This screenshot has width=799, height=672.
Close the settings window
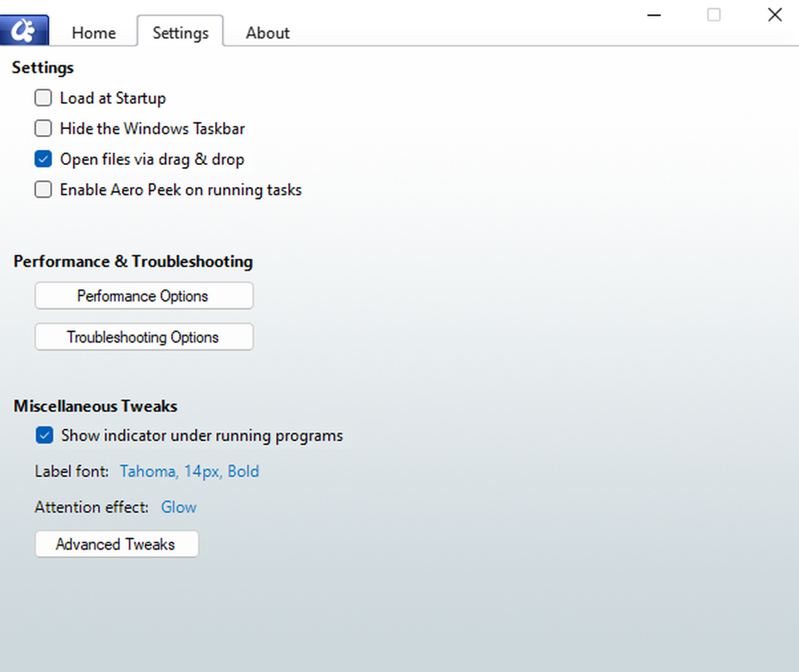[x=774, y=15]
